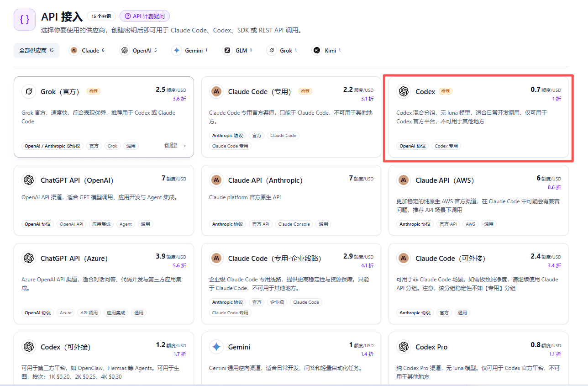Select the Claude provider filter tab
Image resolution: width=588 pixels, height=386 pixels.
click(87, 50)
